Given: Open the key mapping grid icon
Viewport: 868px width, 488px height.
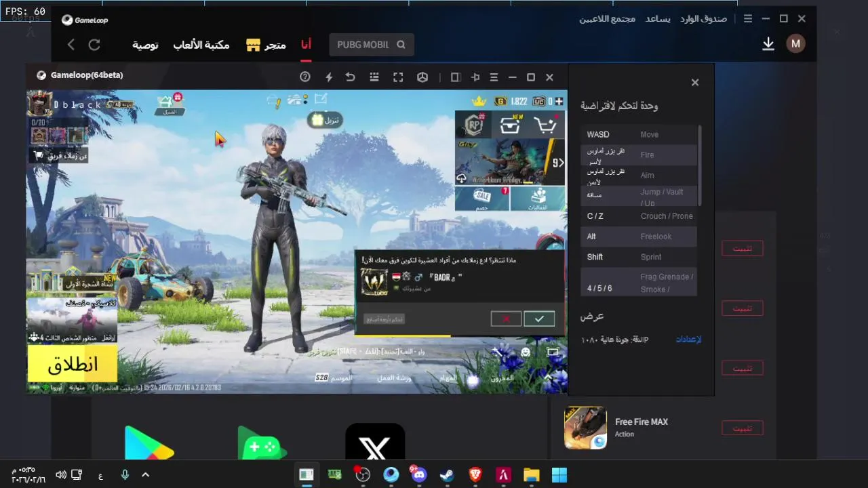Looking at the screenshot, I should click(374, 77).
